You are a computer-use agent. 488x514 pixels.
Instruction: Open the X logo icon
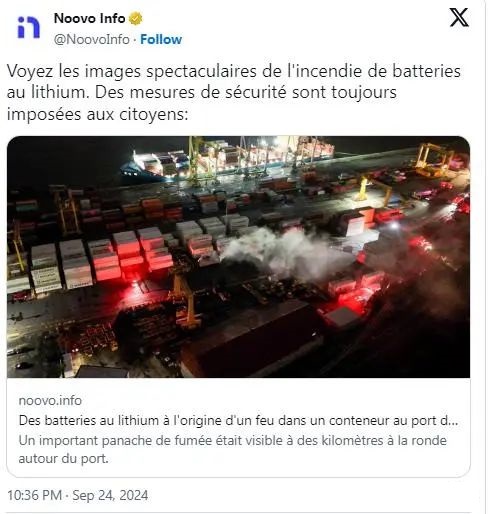[459, 17]
